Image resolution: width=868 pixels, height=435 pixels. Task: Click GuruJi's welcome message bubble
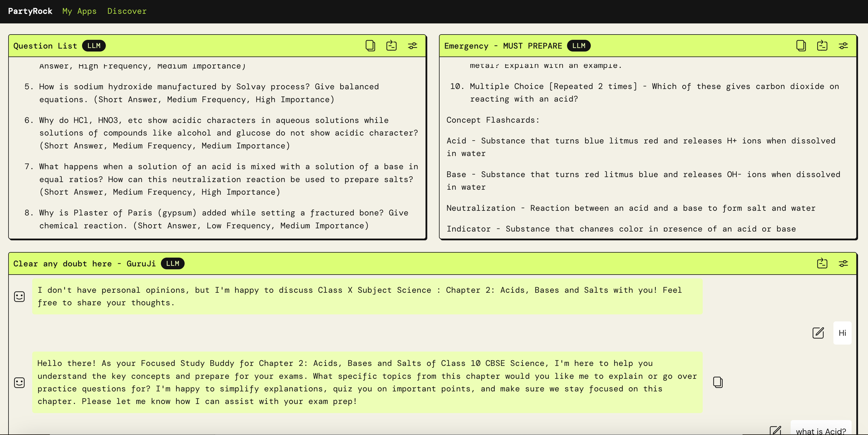[337, 296]
